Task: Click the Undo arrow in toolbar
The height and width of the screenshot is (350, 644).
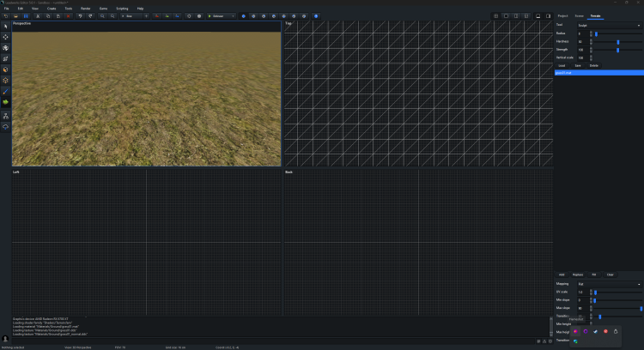Action: (80, 15)
